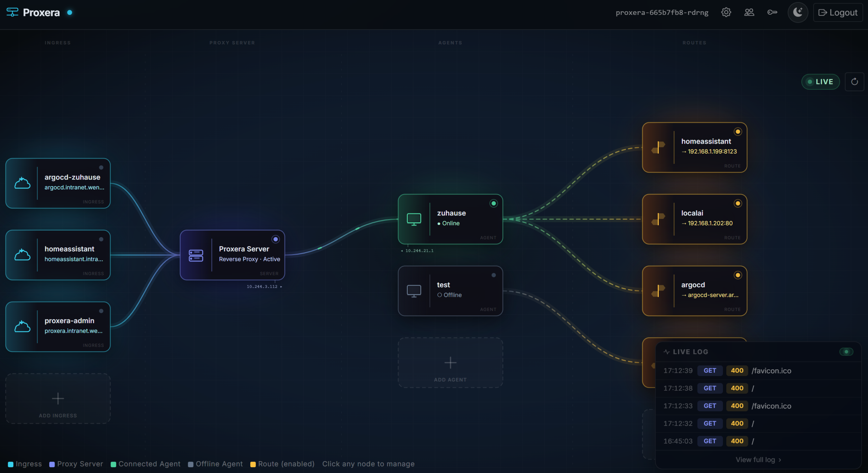Click the refresh topology icon
The height and width of the screenshot is (473, 868).
point(854,82)
